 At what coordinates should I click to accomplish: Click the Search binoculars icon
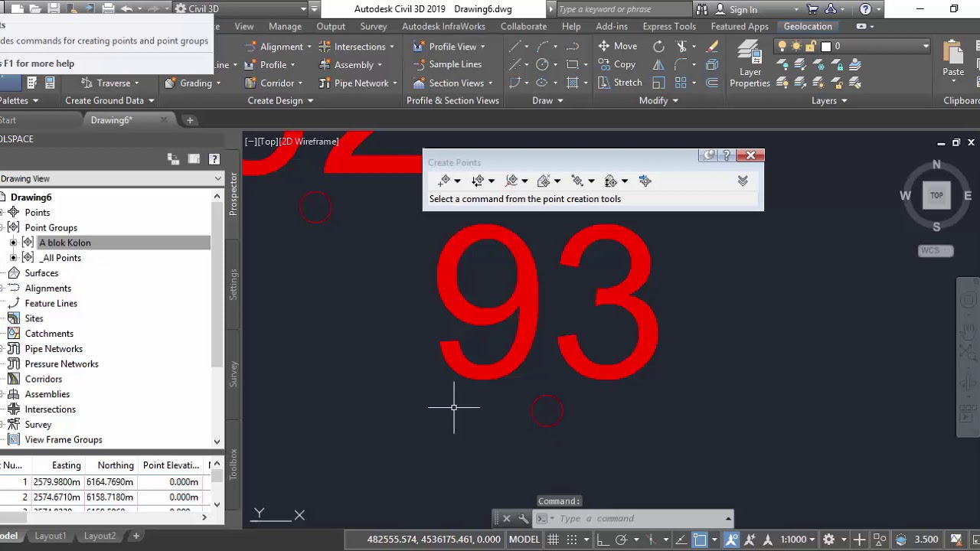point(701,9)
